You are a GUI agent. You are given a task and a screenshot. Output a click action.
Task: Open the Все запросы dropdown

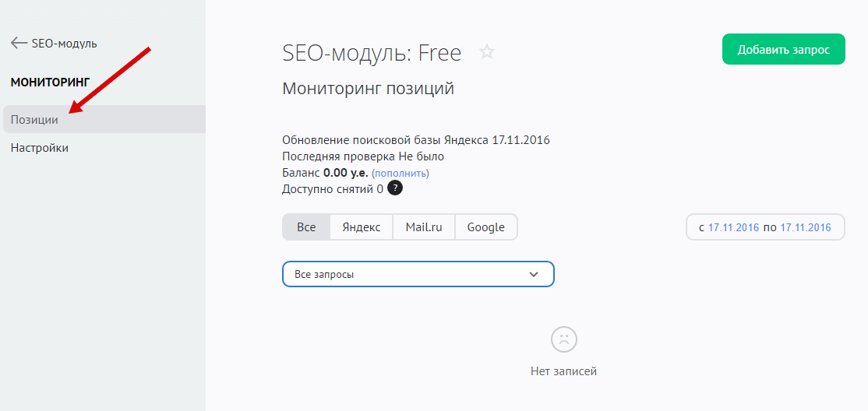tap(405, 274)
